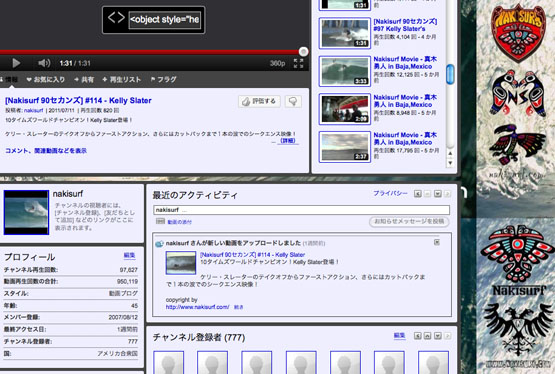Show comments via コメント、関連動画などを表示 link

click(x=46, y=151)
